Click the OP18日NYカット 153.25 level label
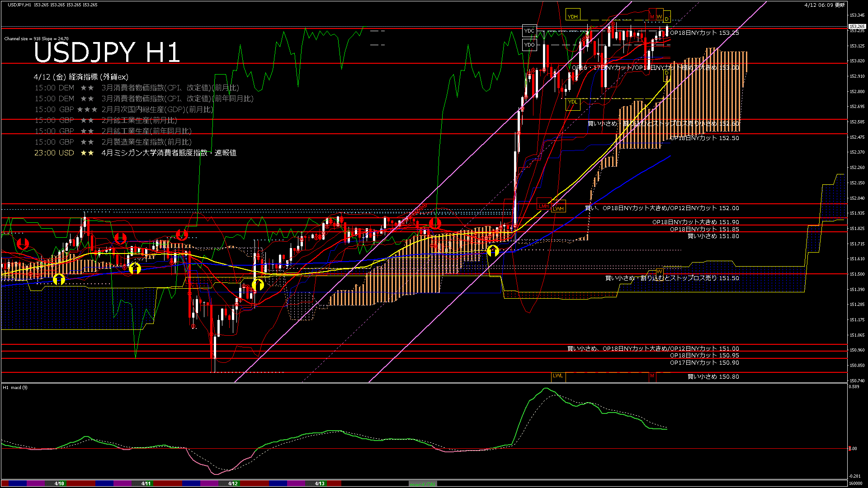 (x=704, y=33)
